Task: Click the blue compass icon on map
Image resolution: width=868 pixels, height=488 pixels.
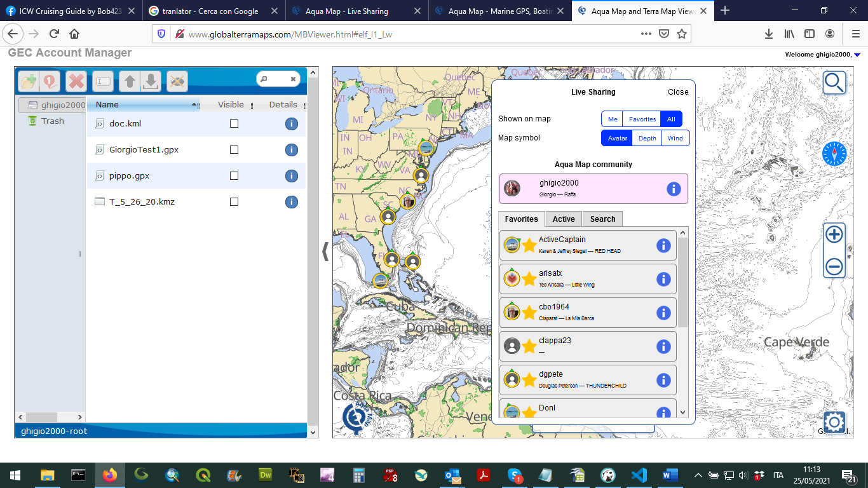Action: [834, 154]
